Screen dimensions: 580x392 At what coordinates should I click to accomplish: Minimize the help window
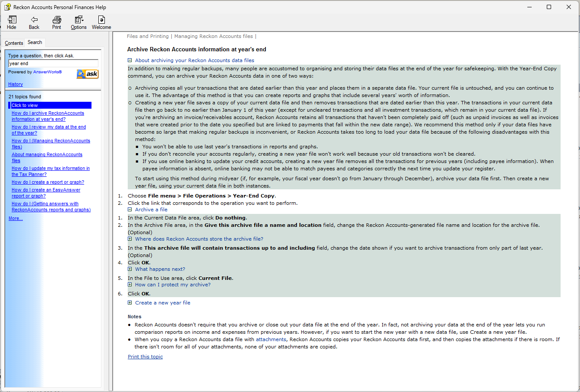pyautogui.click(x=530, y=7)
